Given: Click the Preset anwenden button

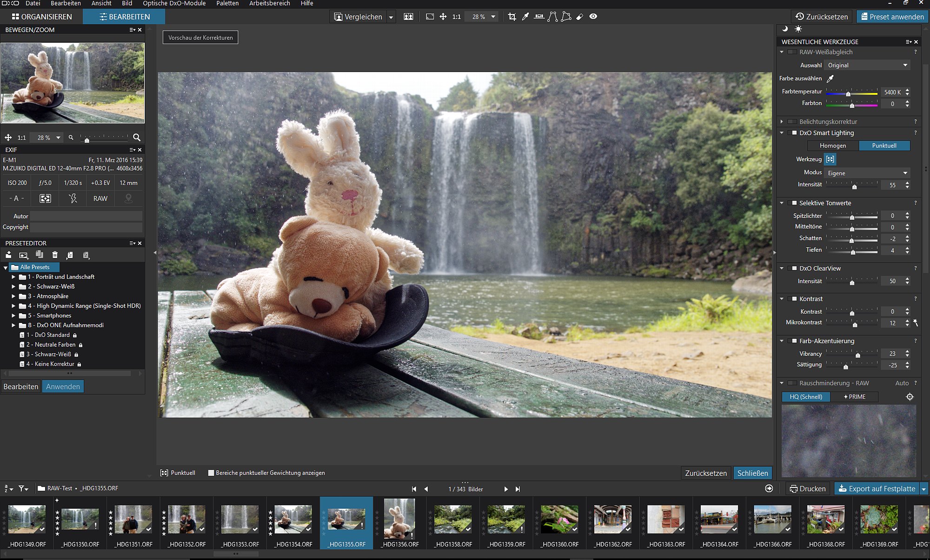Looking at the screenshot, I should 892,17.
